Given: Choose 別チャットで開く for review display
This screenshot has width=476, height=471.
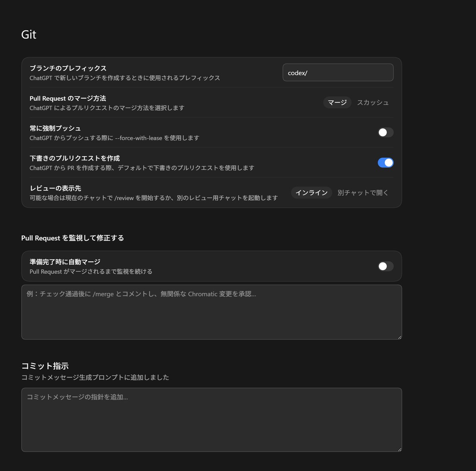Looking at the screenshot, I should click(363, 193).
